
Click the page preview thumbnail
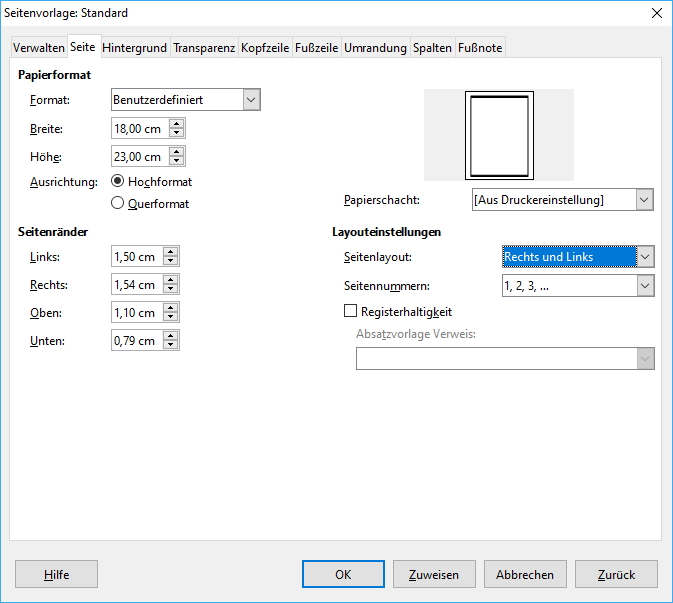coord(499,135)
